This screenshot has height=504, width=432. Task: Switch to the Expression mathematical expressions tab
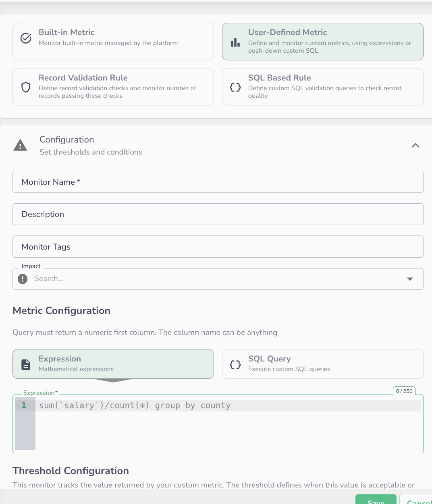[113, 364]
